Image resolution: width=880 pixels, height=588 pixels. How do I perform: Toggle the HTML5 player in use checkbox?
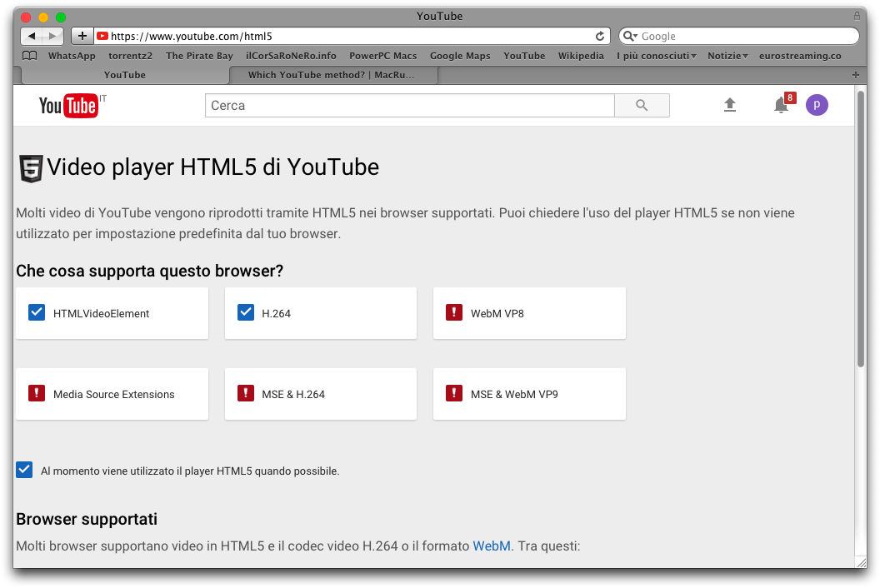click(x=24, y=471)
